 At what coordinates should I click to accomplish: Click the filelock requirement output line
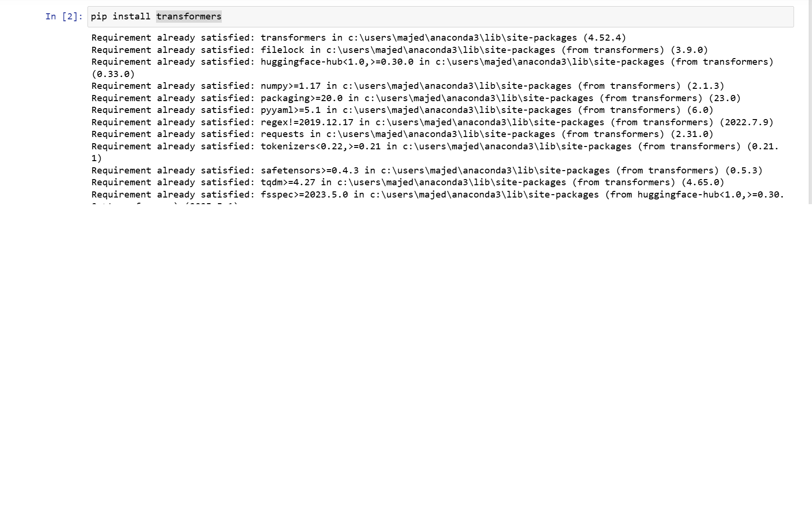pos(400,50)
